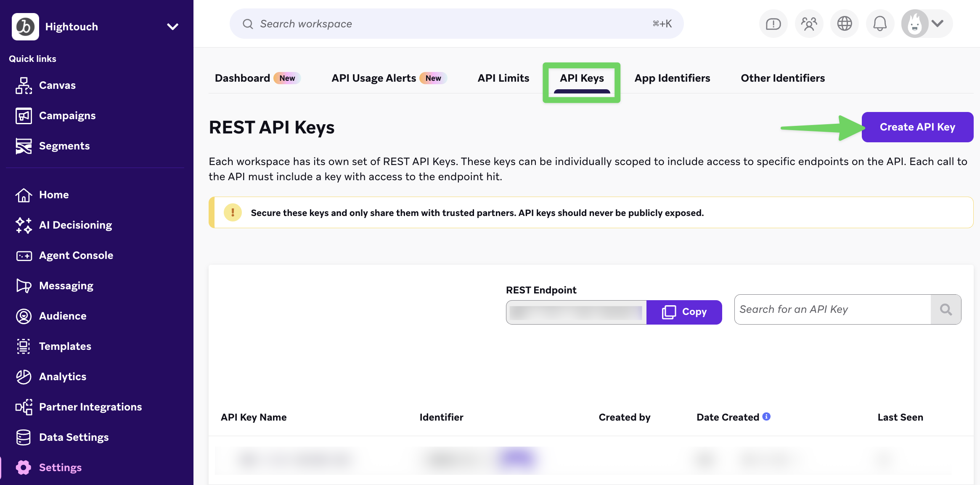Click the Hightouch workspace logo icon
This screenshot has height=485, width=980.
tap(25, 27)
